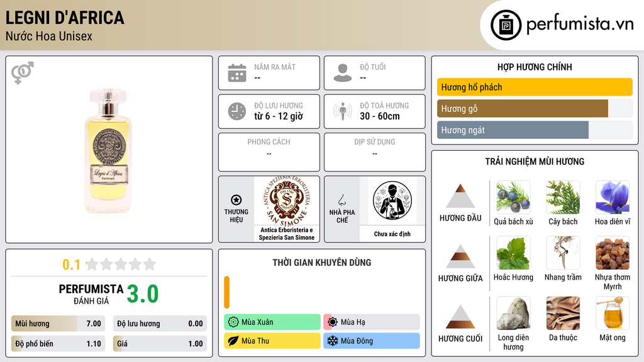Screen dimensions: 644x362
Task: Click the nose icon above Nhà pha chế
Action: [341, 200]
